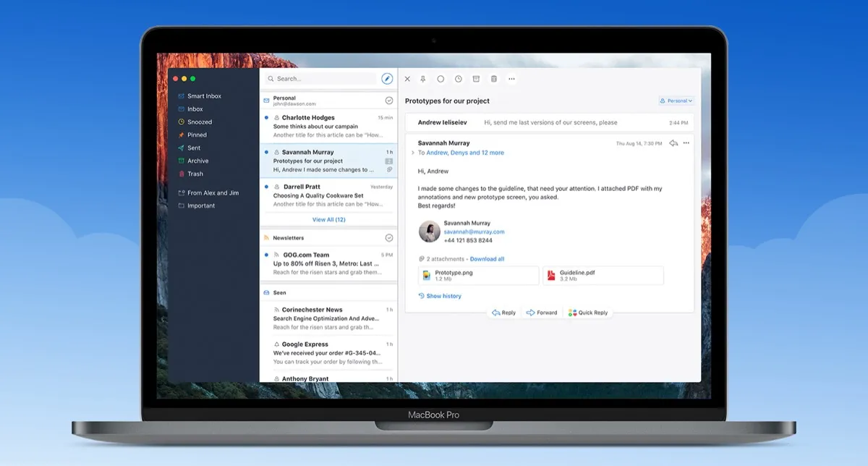Pin the conversation using toolbar pin icon
The height and width of the screenshot is (466, 868).
(424, 79)
